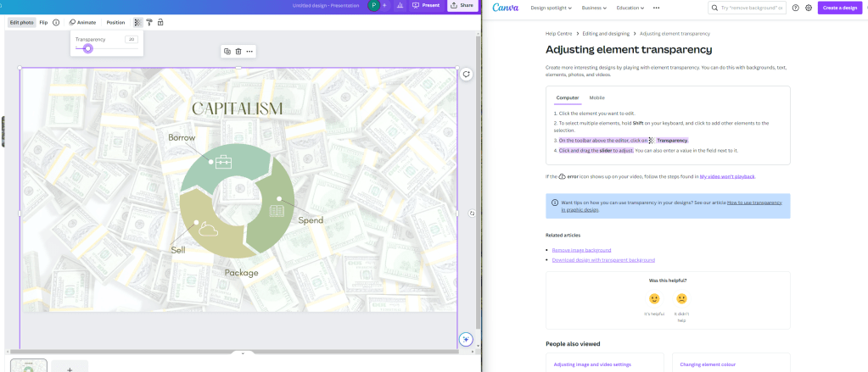Click Edit photo in the toolbar

(21, 23)
